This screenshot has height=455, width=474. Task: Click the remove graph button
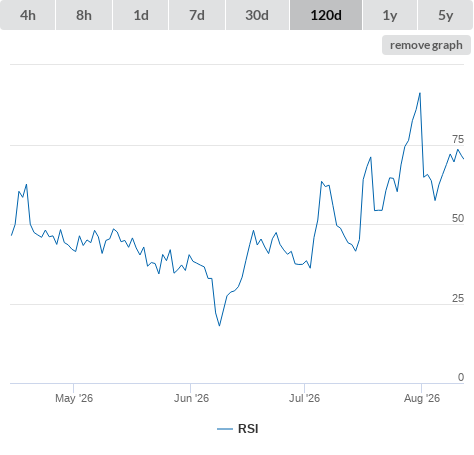(x=426, y=45)
